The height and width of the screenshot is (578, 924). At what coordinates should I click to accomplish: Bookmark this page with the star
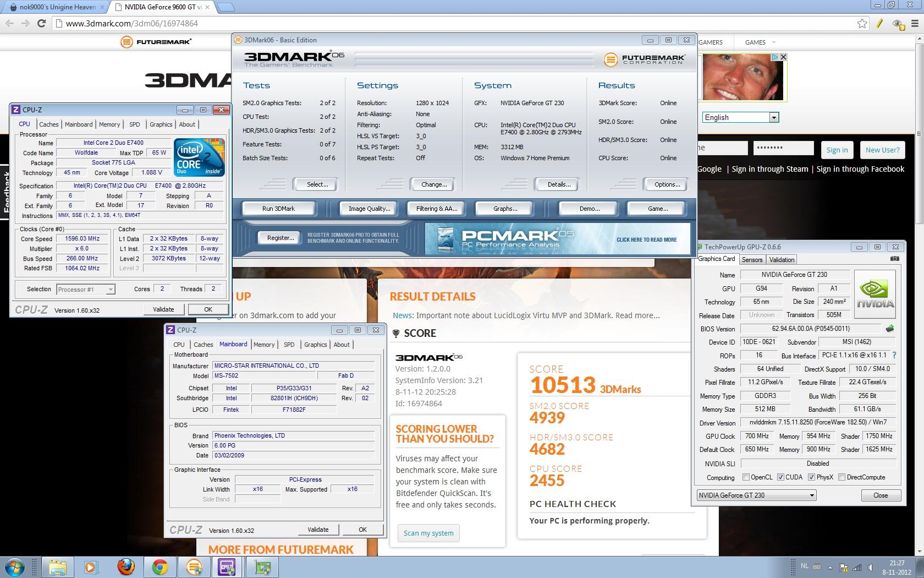coord(862,23)
